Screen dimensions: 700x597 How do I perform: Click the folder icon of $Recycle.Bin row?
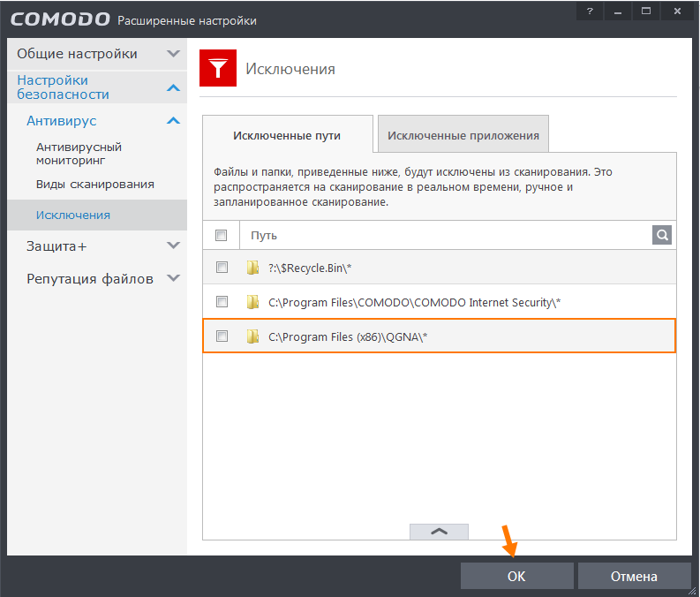tap(252, 268)
